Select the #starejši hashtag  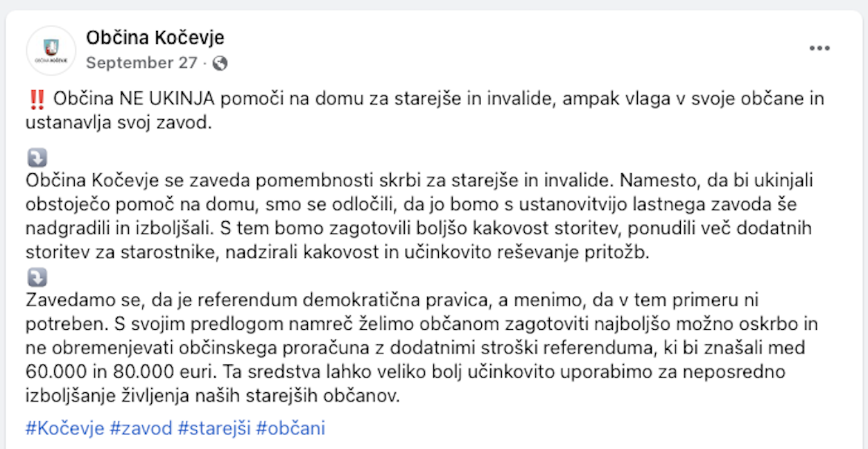(214, 428)
